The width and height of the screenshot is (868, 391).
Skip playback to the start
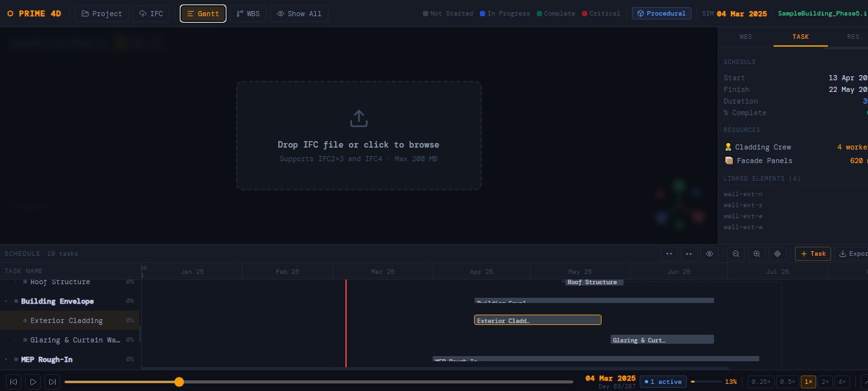tap(14, 382)
